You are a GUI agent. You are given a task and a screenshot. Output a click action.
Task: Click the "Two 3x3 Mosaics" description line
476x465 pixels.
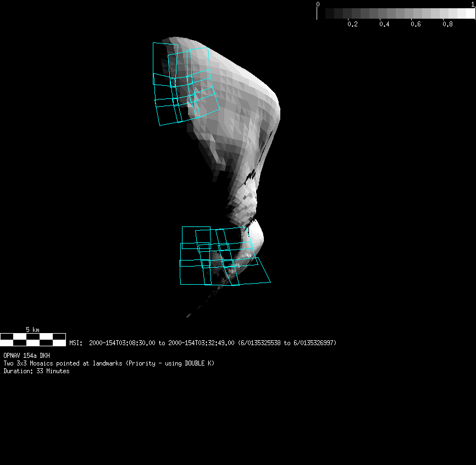[x=109, y=363]
